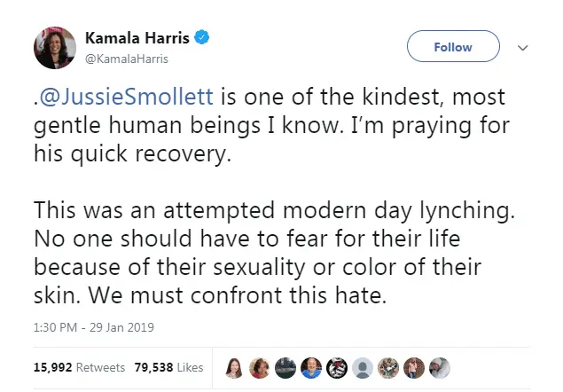Click the blue verified badge icon
Screen dimensions: 563x392
[x=202, y=38]
